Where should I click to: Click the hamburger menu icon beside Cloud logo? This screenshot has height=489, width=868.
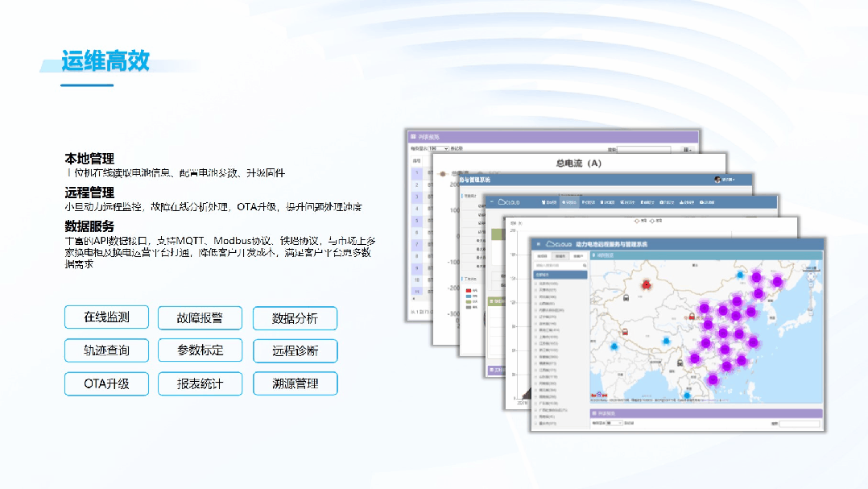click(x=538, y=243)
